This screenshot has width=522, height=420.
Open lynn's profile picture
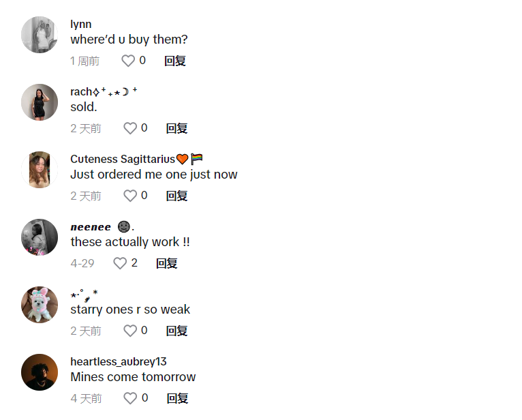tap(40, 35)
